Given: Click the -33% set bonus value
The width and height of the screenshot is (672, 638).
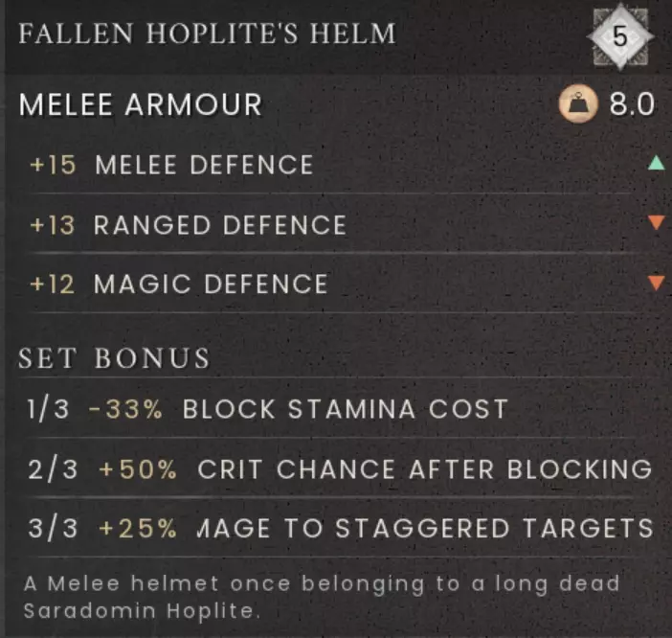Looking at the screenshot, I should (125, 410).
